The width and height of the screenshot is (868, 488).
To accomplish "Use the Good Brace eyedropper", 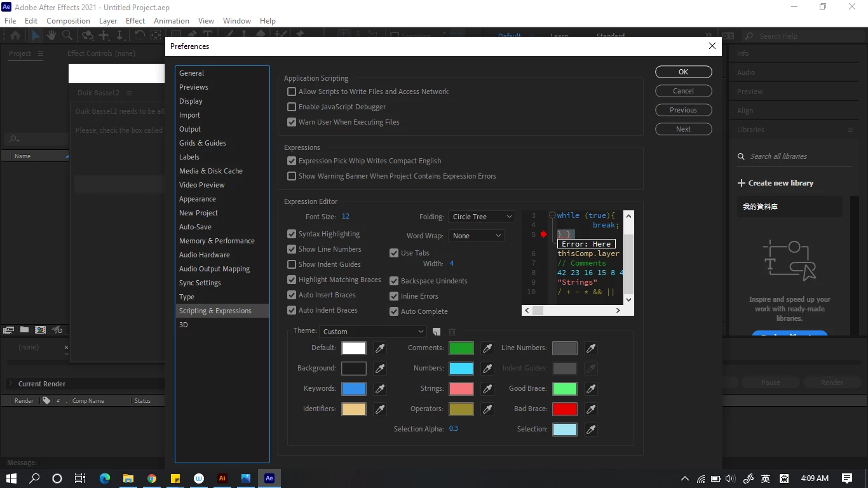I will (591, 389).
